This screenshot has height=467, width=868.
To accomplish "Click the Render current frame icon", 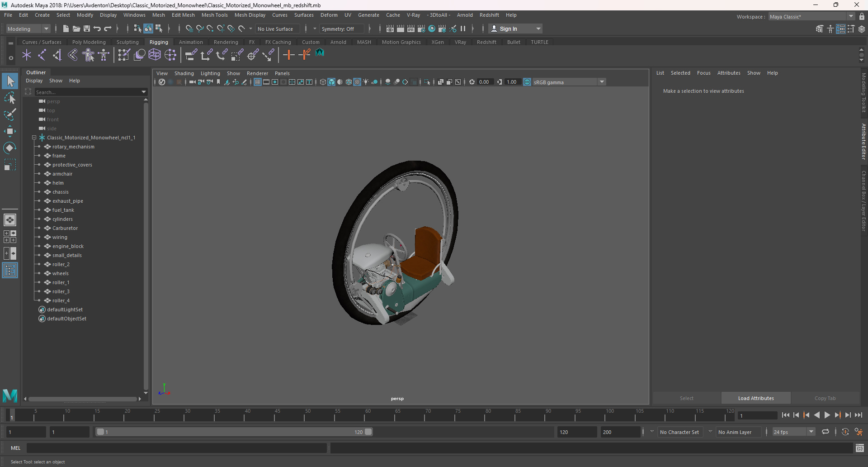I will [x=401, y=29].
